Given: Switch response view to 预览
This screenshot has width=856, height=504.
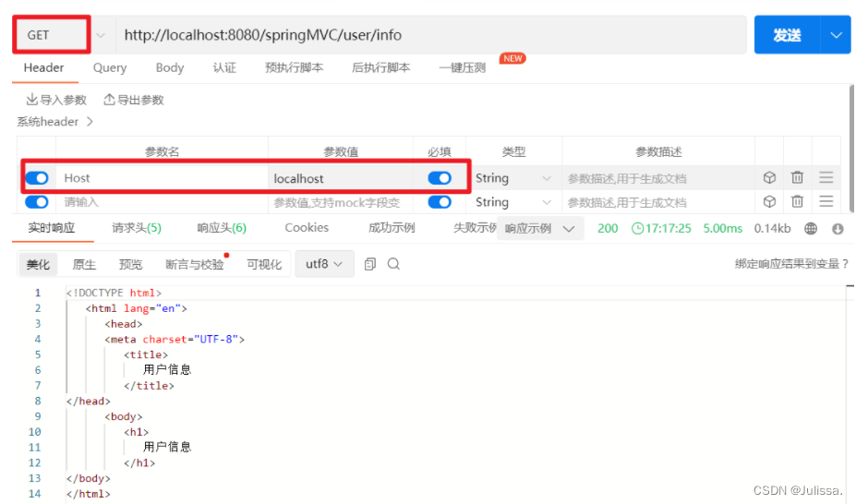Looking at the screenshot, I should [130, 265].
